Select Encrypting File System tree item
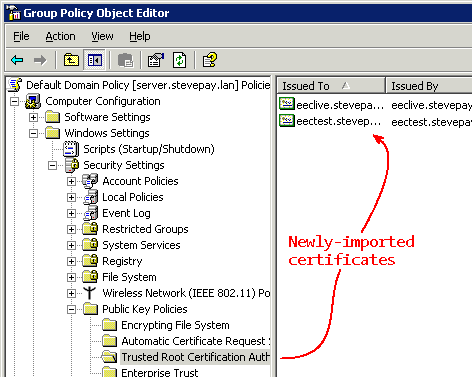This screenshot has height=377, width=472. point(175,325)
